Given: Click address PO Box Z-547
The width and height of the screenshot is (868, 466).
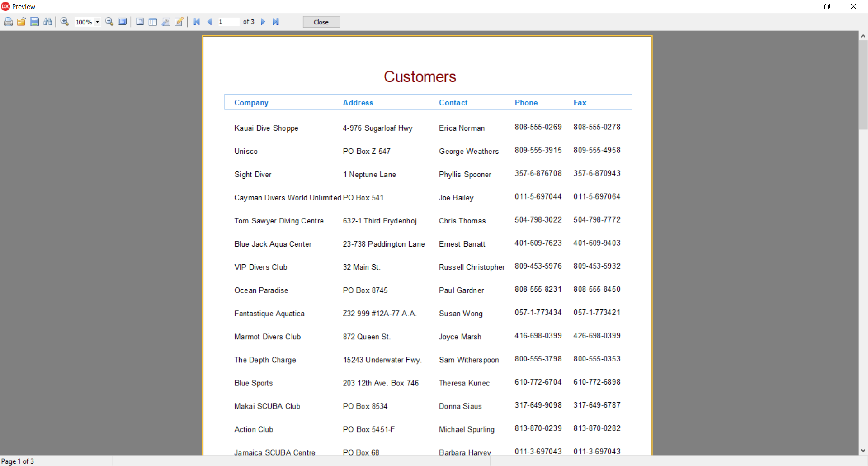Looking at the screenshot, I should click(367, 152).
